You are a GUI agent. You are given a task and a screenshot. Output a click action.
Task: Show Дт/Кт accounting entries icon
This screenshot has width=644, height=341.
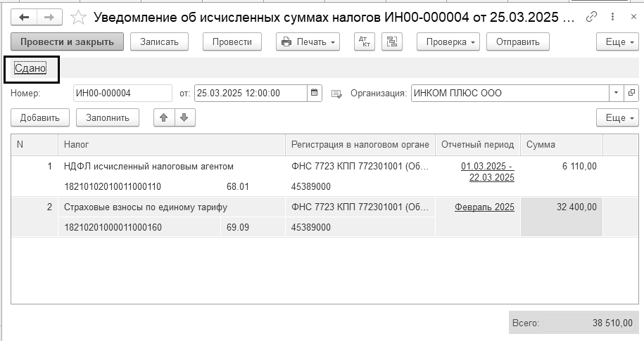[365, 42]
